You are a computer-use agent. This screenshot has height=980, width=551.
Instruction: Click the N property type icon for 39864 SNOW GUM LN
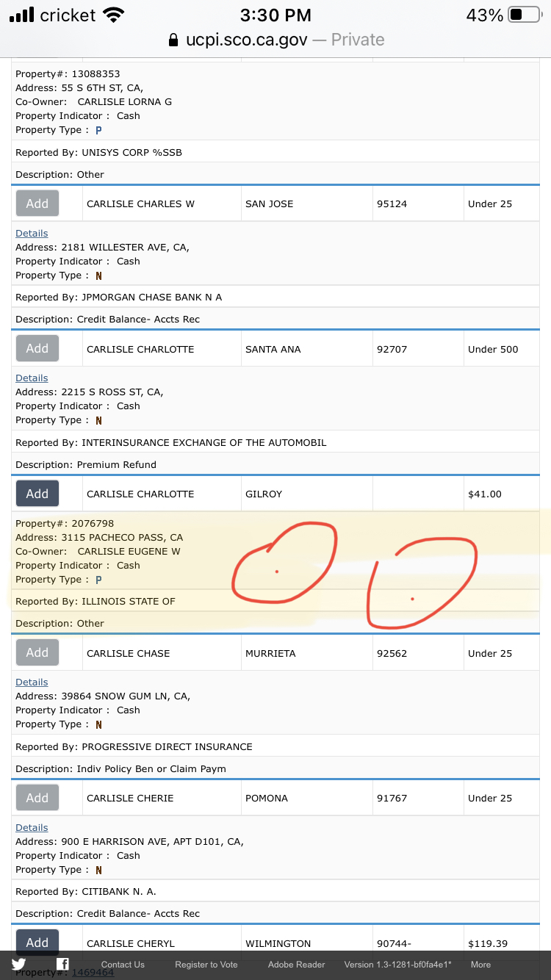click(98, 724)
